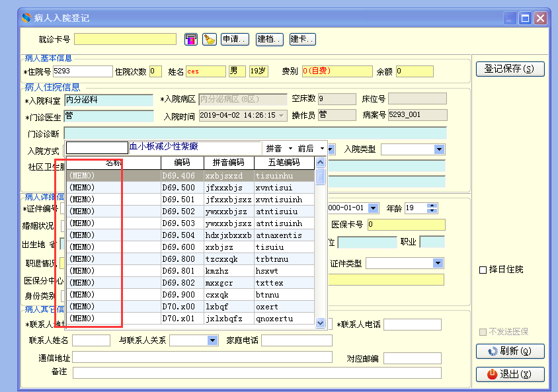Decrease the 年龄 value with down arrow
This screenshot has height=392, width=558.
pyautogui.click(x=432, y=211)
